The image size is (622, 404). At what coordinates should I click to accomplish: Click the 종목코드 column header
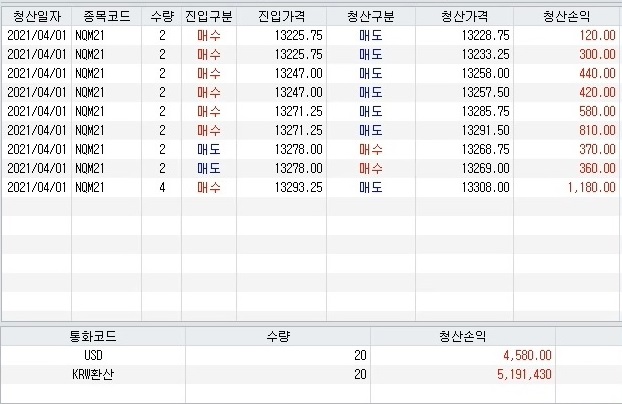[106, 16]
